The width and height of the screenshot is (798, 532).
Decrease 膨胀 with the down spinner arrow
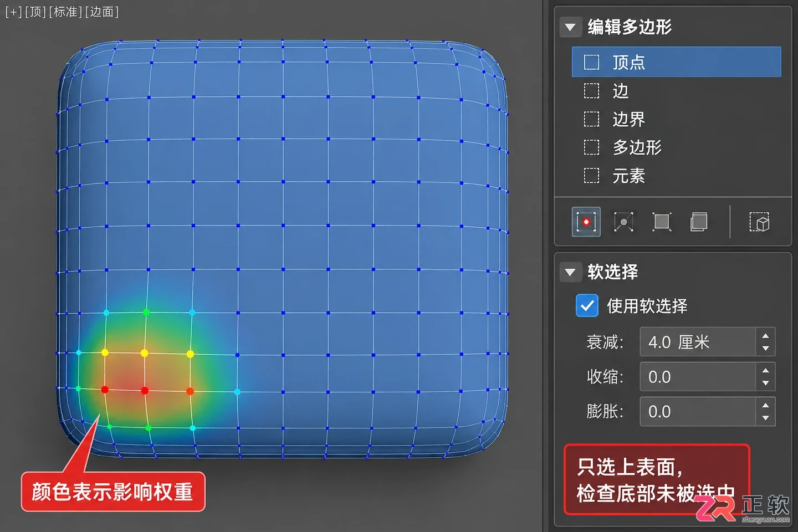coord(765,418)
